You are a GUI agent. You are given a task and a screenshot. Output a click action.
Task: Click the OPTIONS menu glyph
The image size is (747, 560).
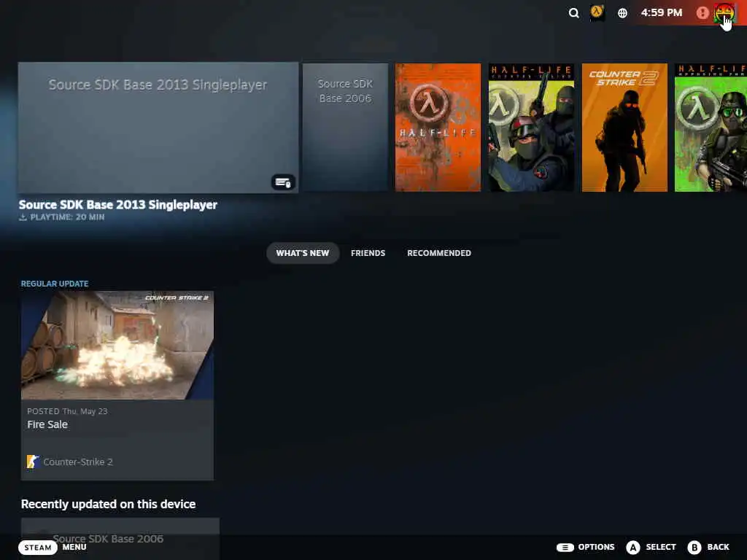pos(565,547)
